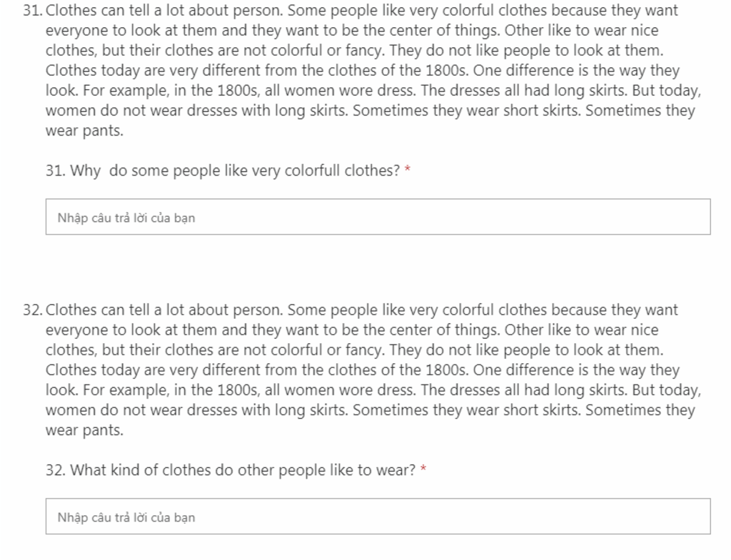Click the line starting 'look. For example' in passage 32
The height and width of the screenshot is (560, 731).
coord(373,390)
